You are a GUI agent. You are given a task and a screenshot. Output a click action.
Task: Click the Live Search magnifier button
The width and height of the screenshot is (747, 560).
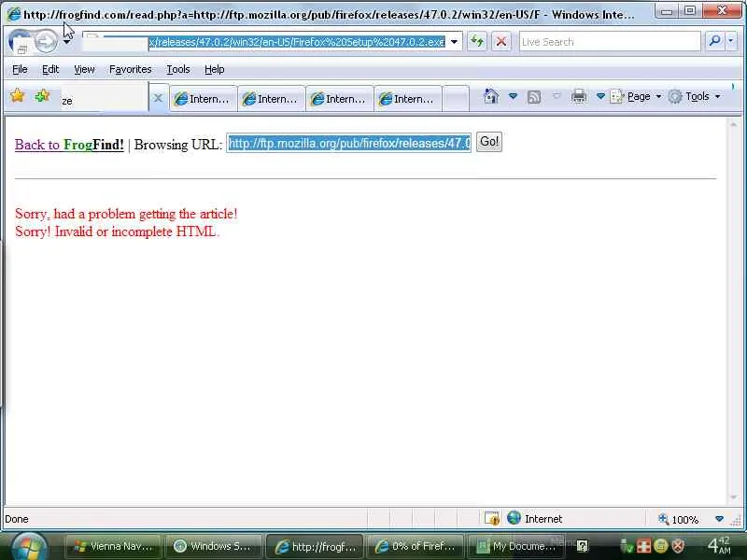click(714, 41)
